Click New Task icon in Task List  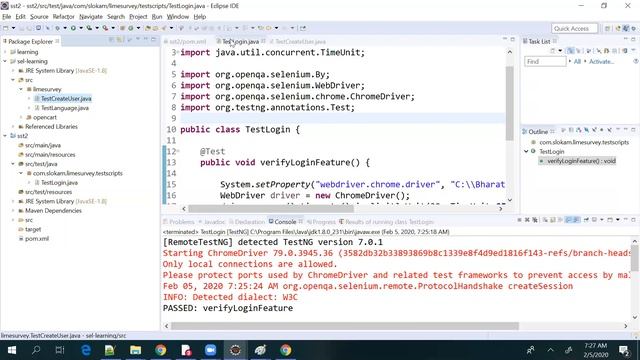pos(553,51)
